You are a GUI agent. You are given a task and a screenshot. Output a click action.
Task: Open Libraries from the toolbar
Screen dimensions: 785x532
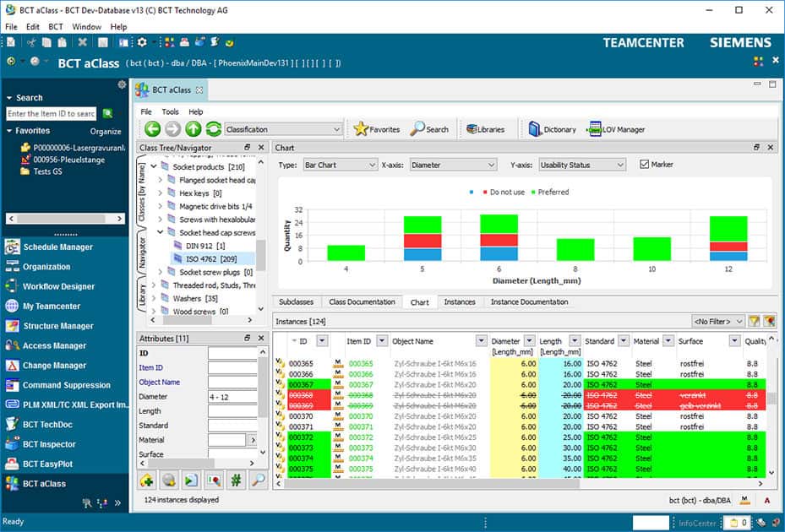point(485,129)
